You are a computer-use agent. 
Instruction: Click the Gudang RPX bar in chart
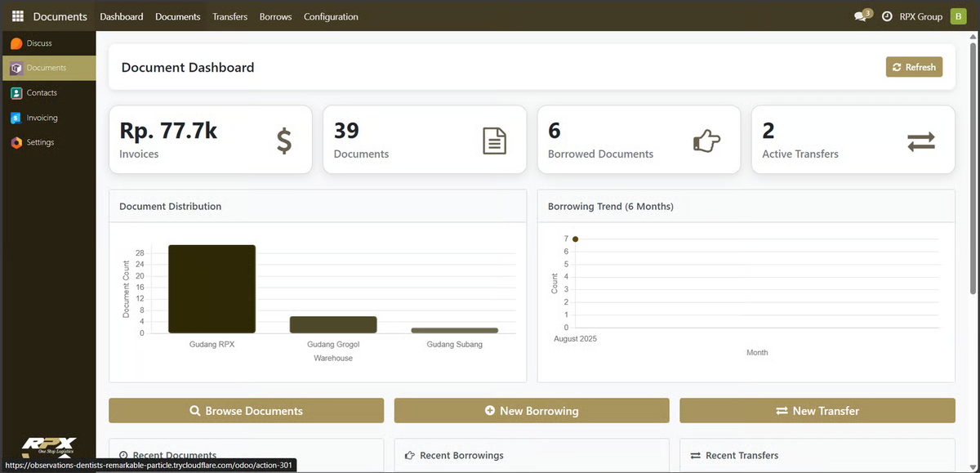212,289
